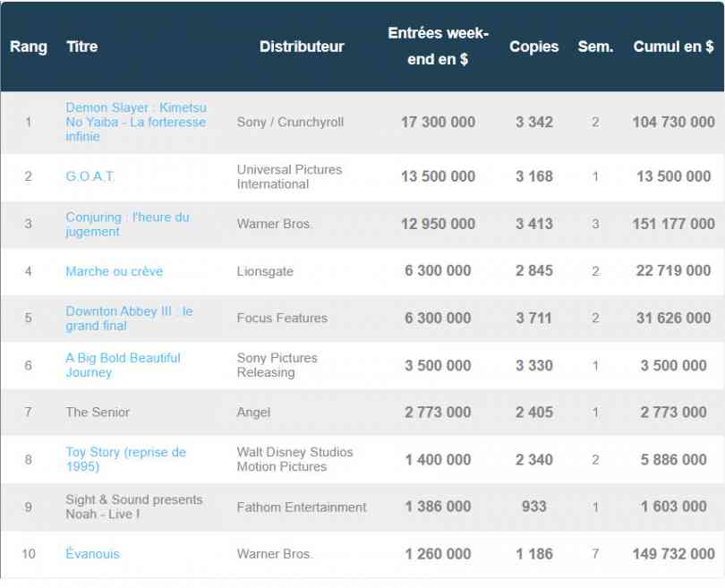Select 6 300 000 in Marche ou crève row
The image size is (725, 588).
(438, 270)
